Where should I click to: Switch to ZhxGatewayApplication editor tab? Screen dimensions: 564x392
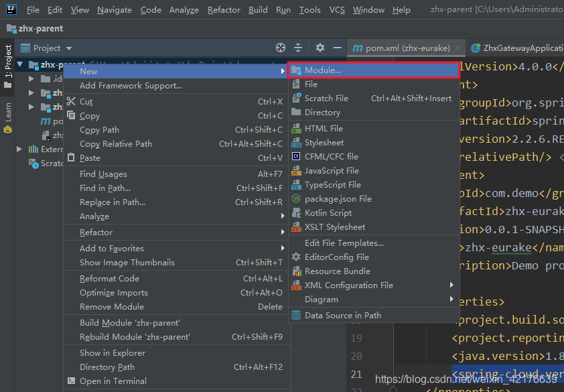pos(516,48)
